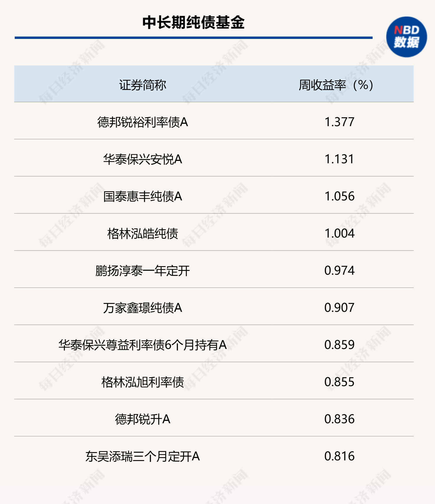The width and height of the screenshot is (435, 504).
Task: Select the 华泰保兴安悦A fund name
Action: (x=143, y=159)
